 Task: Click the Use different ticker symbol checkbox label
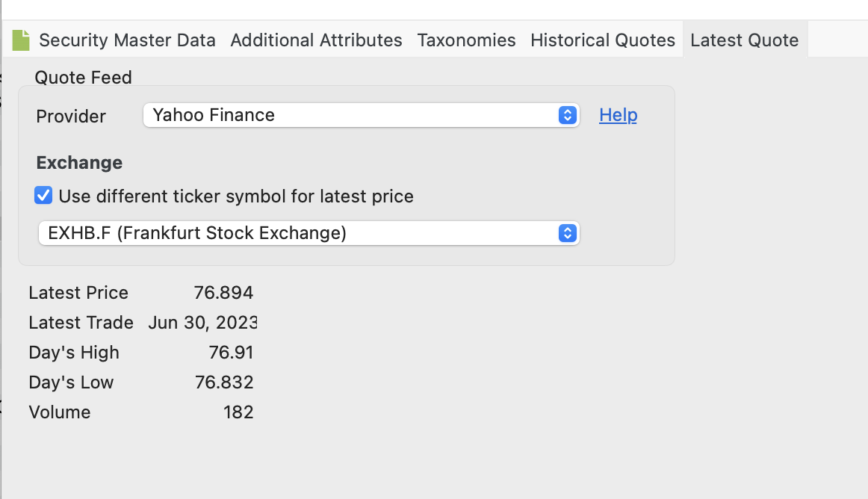(x=236, y=196)
